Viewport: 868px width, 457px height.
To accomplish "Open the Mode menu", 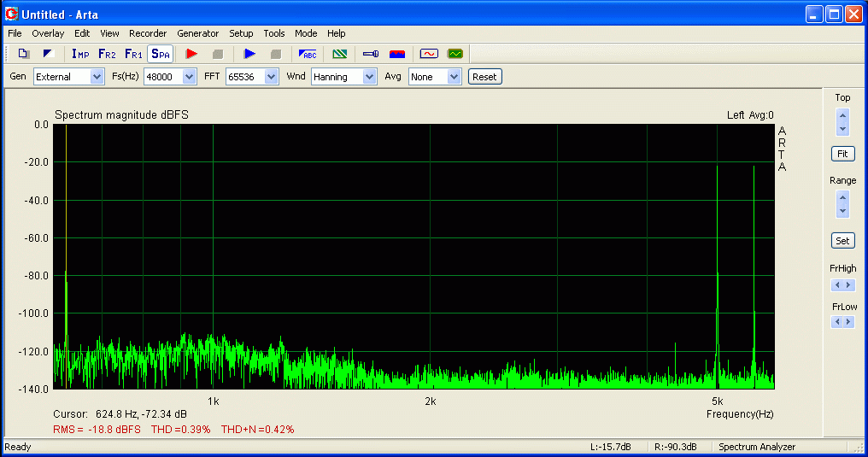I will point(306,34).
